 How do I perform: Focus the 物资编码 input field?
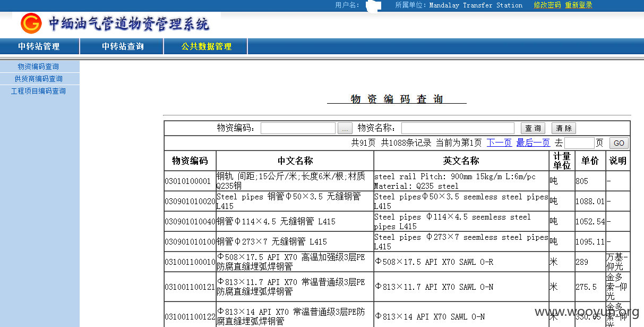[298, 128]
